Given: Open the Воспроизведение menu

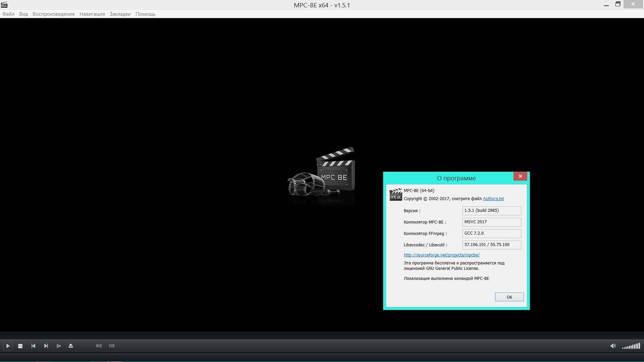Looking at the screenshot, I should click(x=54, y=14).
